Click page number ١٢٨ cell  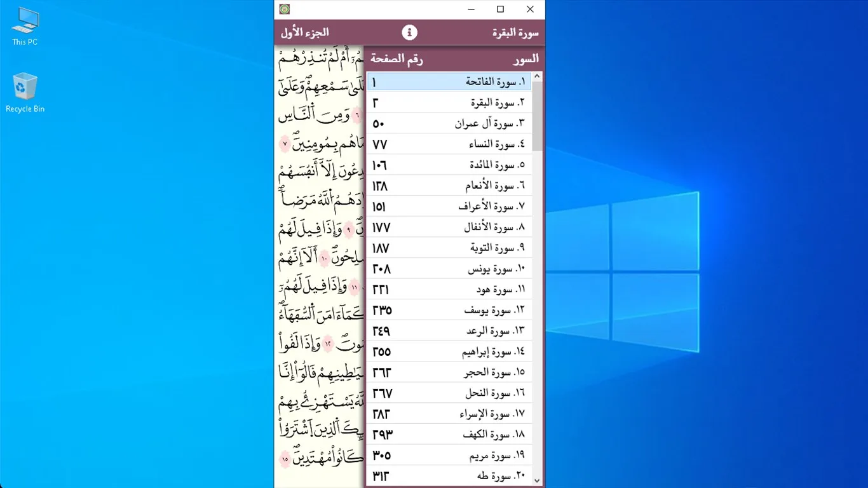point(380,186)
